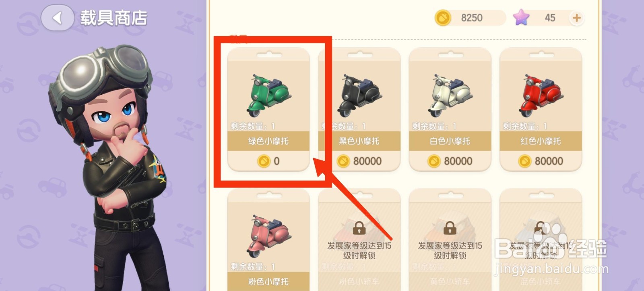Select the white scooter image
Screen dimensions: 644x291
(450, 94)
